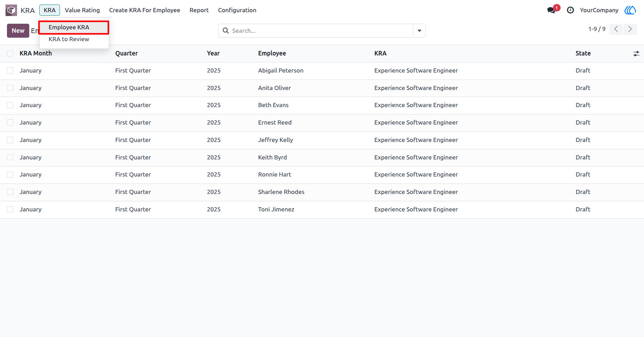Open the Report menu
This screenshot has width=644, height=337.
(x=199, y=10)
